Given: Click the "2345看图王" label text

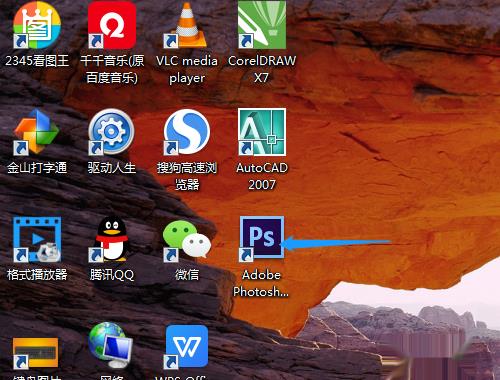Looking at the screenshot, I should 37,61.
